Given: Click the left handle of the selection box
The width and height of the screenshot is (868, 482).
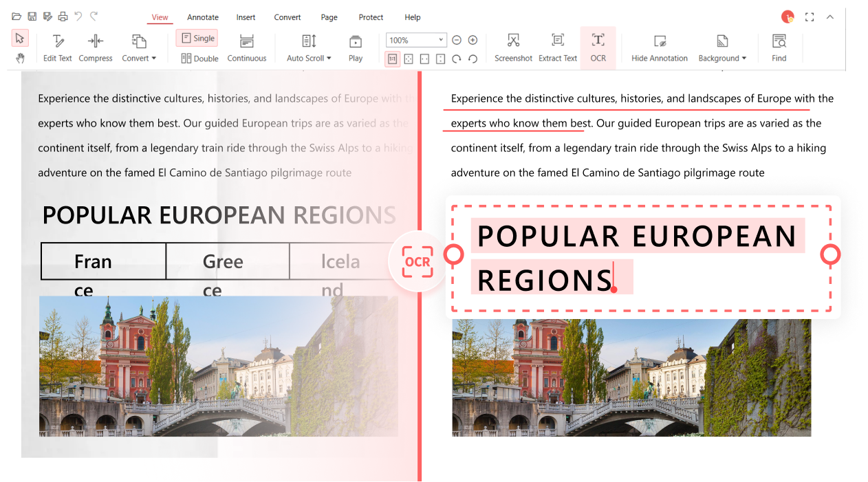Looking at the screenshot, I should [x=453, y=255].
